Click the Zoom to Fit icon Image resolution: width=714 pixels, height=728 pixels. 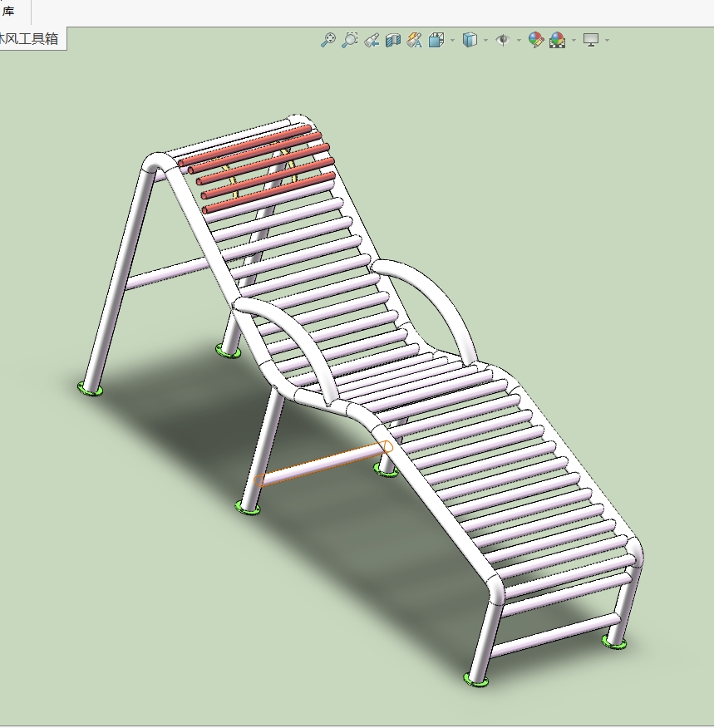(x=328, y=40)
